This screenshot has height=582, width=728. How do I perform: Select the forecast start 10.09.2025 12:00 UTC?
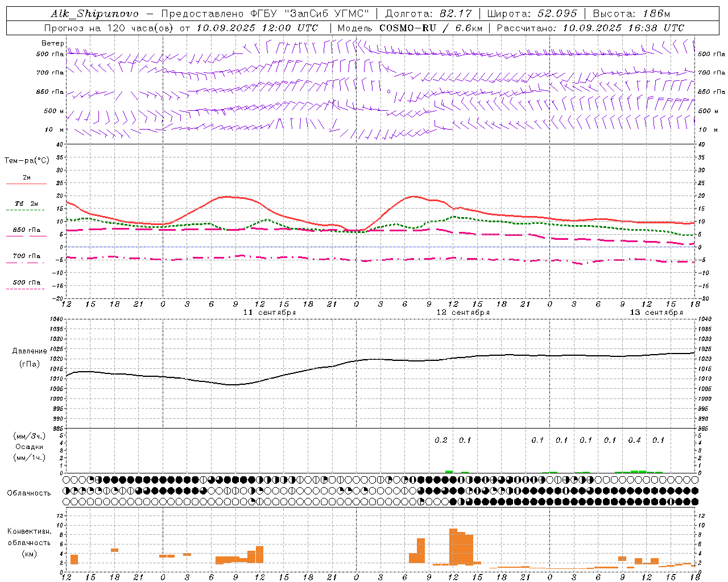click(257, 28)
